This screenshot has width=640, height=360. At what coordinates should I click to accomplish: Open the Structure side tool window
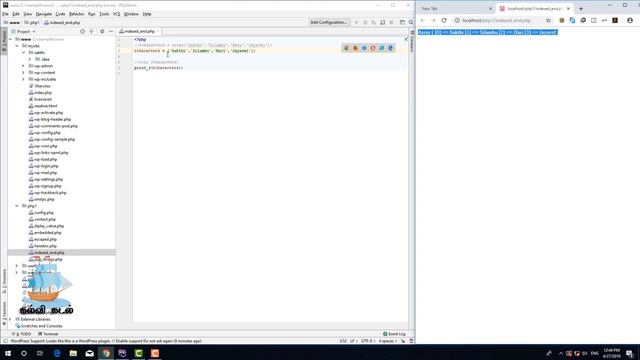coord(4,282)
